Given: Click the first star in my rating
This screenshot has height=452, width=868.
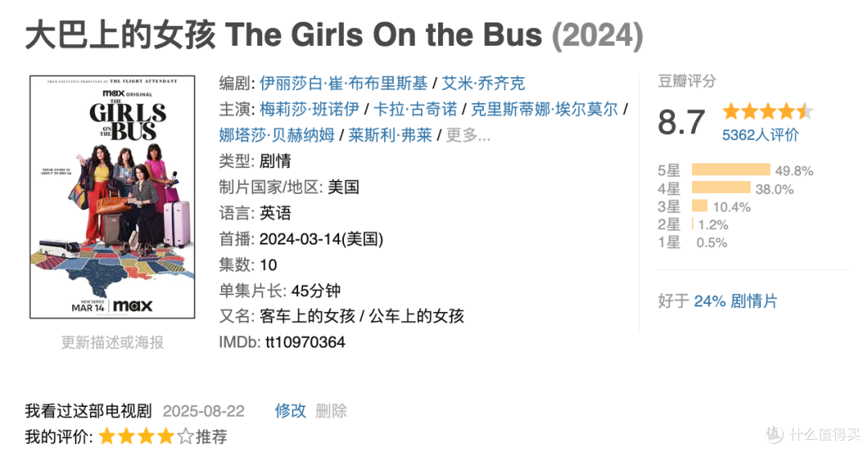Looking at the screenshot, I should 107,437.
